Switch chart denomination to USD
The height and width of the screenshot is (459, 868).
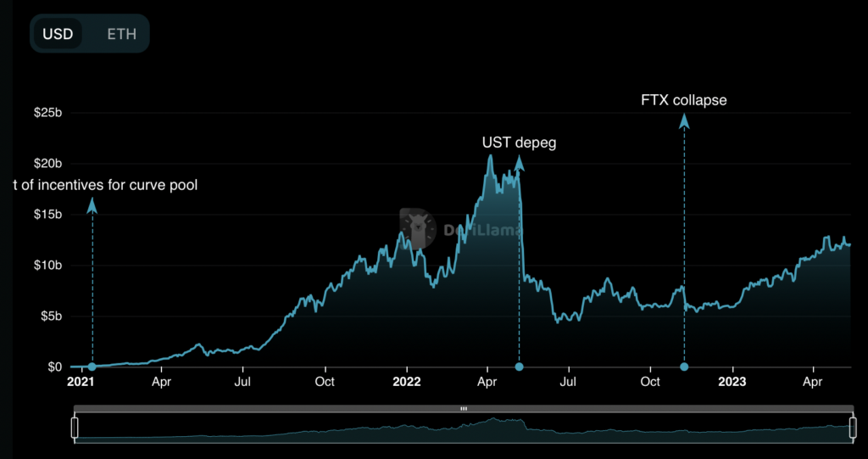point(58,35)
